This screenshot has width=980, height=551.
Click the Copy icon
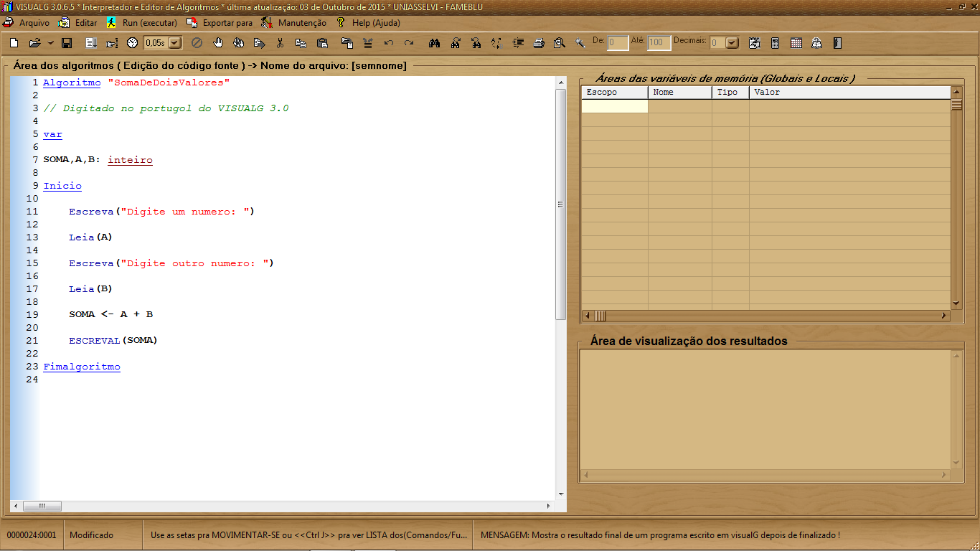[x=301, y=43]
